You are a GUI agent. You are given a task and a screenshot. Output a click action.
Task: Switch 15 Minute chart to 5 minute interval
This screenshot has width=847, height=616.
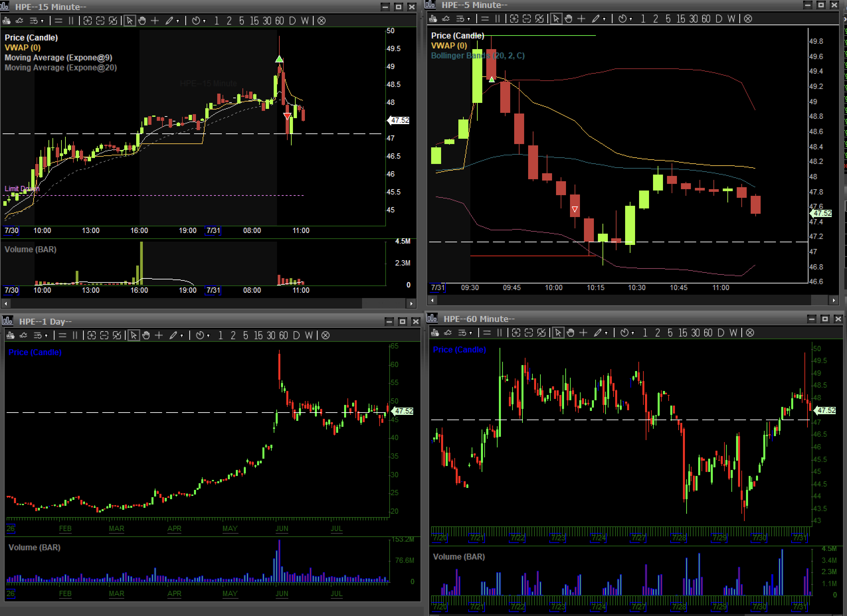(x=241, y=21)
